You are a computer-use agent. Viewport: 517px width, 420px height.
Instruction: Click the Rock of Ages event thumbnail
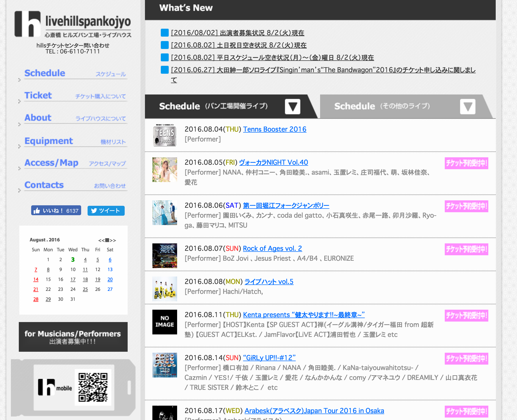[164, 256]
